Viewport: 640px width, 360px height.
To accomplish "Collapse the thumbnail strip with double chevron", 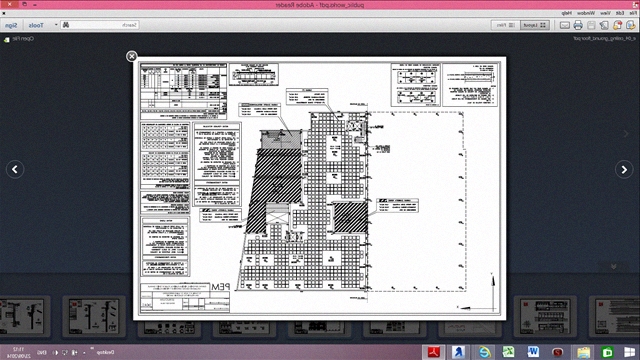I will [613, 266].
